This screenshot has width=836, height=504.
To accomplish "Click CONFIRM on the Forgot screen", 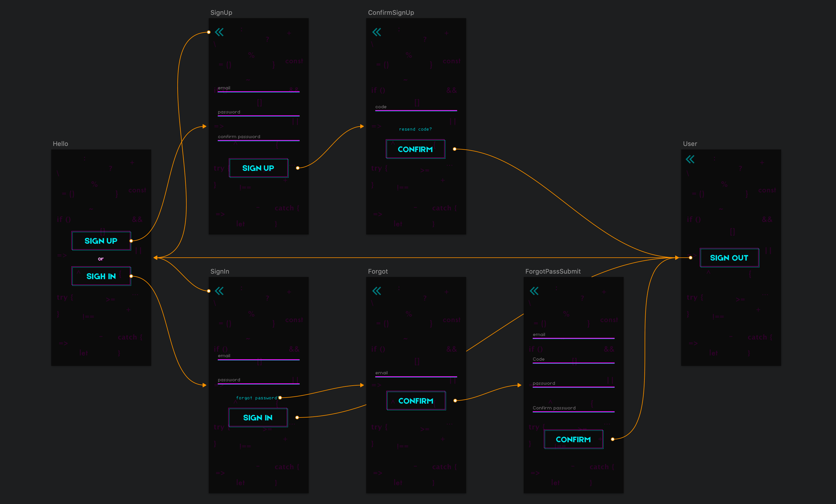I will tap(416, 400).
